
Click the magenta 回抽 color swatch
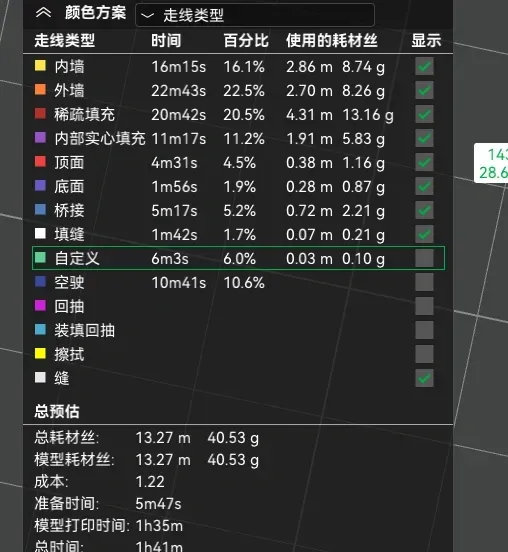[40, 305]
